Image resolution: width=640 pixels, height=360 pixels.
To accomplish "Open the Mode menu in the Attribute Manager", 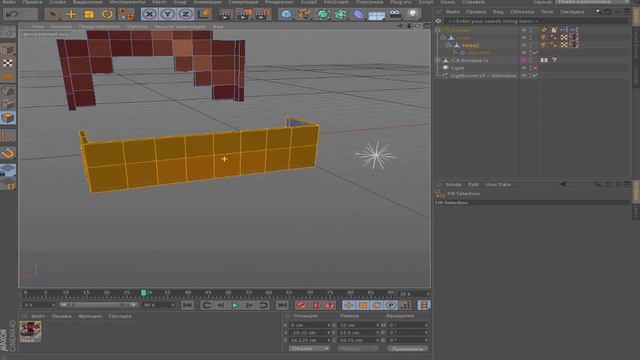I will [453, 184].
